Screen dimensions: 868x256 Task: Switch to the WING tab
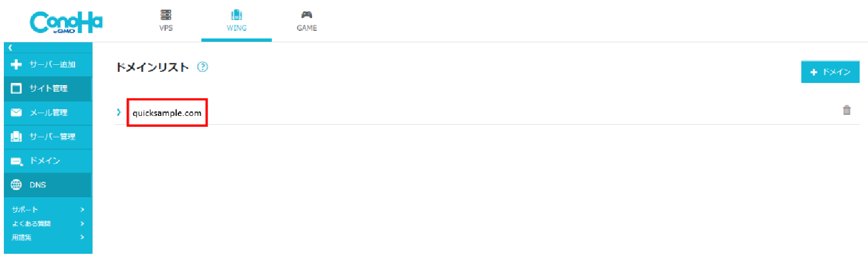236,20
